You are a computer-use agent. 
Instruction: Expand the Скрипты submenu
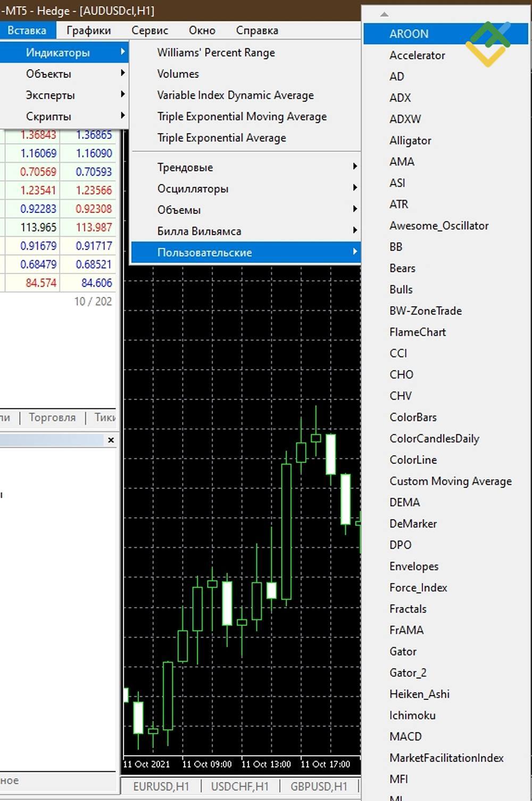tap(64, 116)
